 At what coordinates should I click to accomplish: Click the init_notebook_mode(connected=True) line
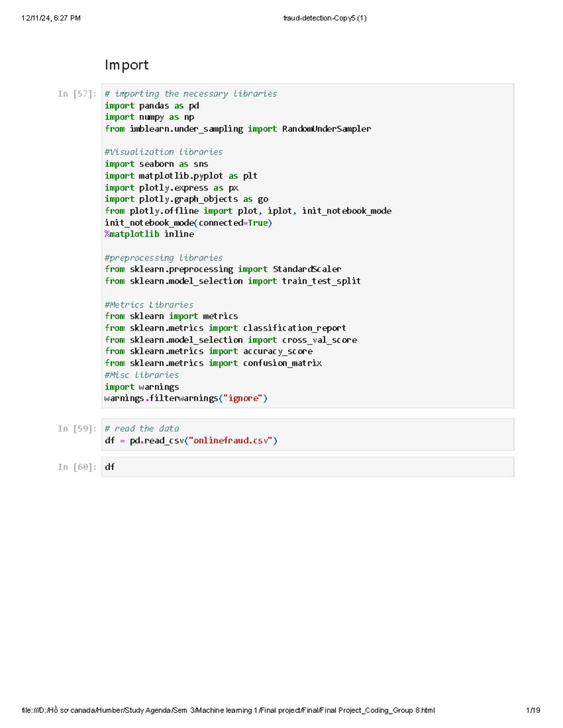(x=189, y=223)
